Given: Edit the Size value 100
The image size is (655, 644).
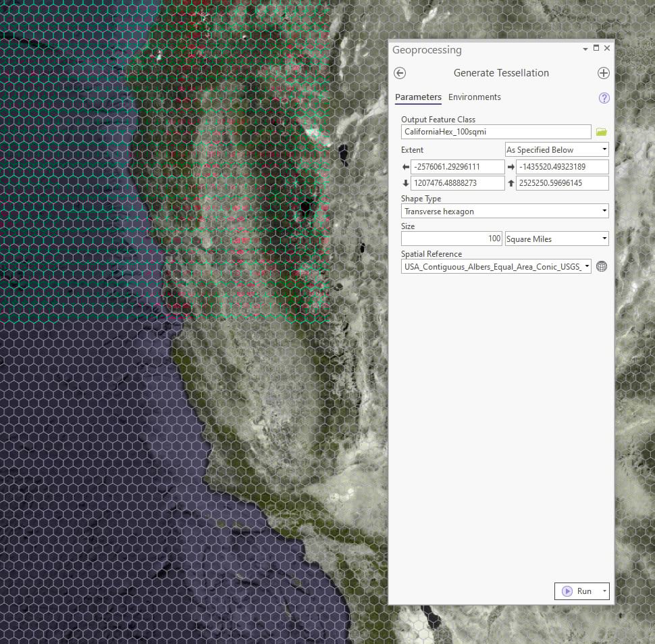Looking at the screenshot, I should [x=451, y=239].
